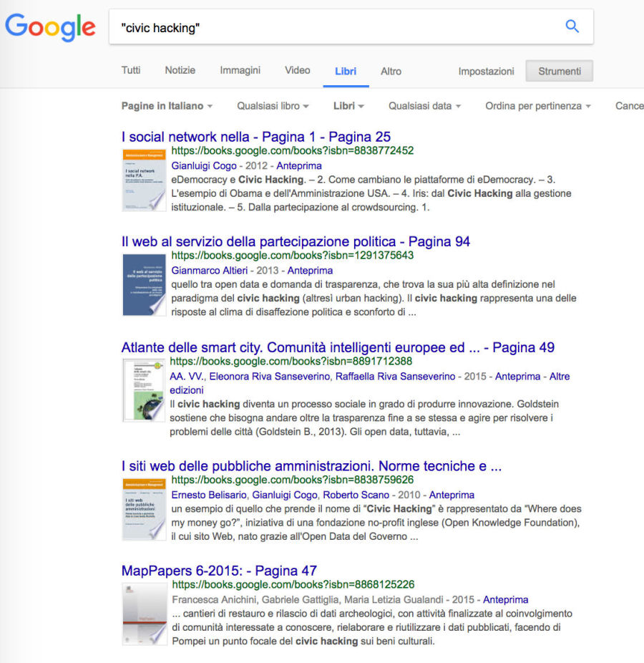Open the Ordina per pertinenza dropdown
The height and width of the screenshot is (663, 644).
pos(537,106)
